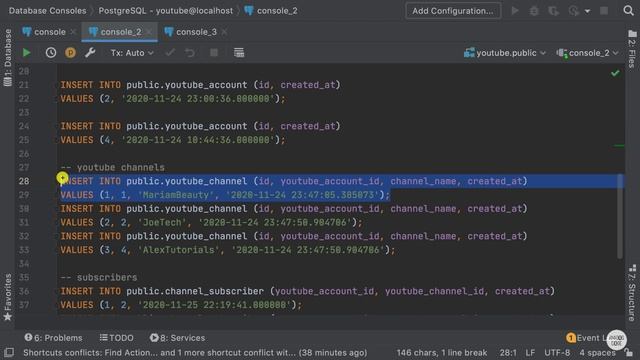640x360 pixels.
Task: Close the console_2 tab
Action: [x=149, y=32]
